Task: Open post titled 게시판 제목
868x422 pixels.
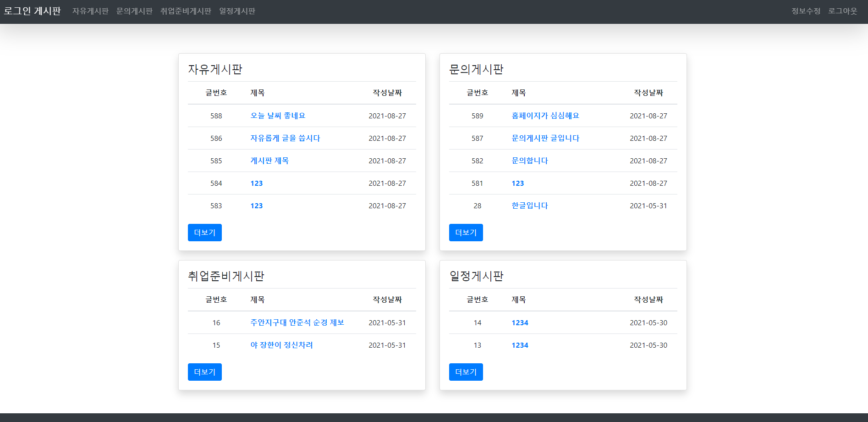Action: pyautogui.click(x=269, y=161)
